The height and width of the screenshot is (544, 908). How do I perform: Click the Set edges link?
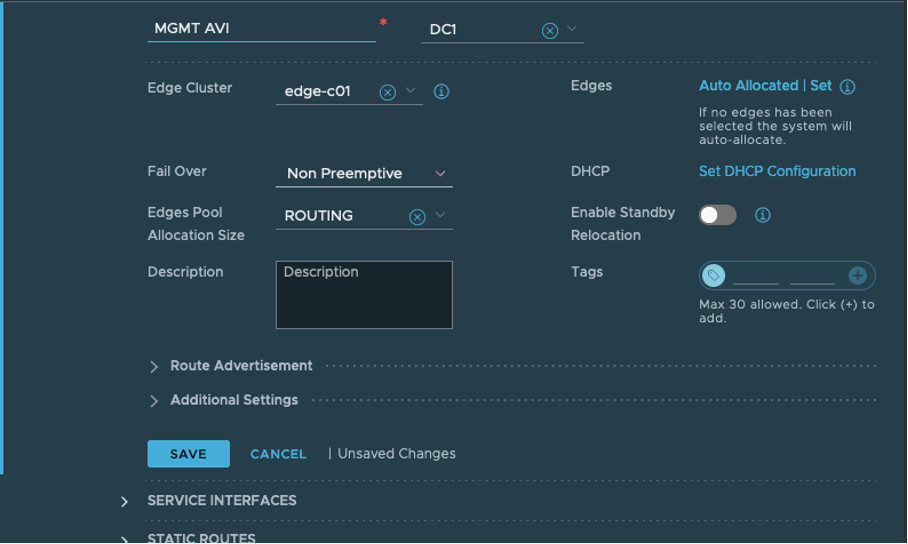(x=821, y=86)
